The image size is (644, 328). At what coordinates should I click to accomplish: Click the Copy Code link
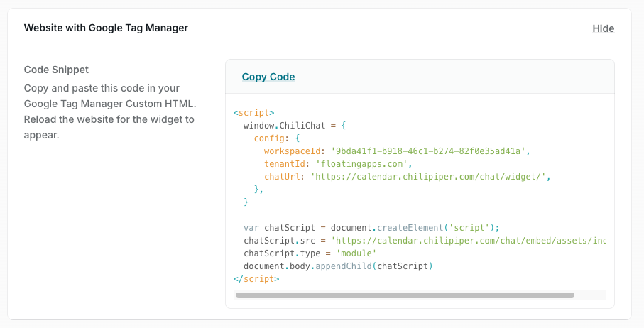click(268, 77)
